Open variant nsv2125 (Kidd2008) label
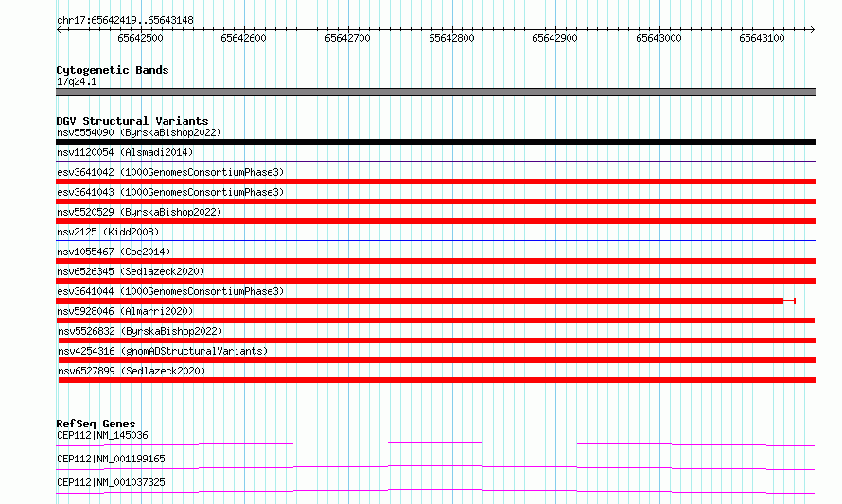The width and height of the screenshot is (842, 504). (108, 232)
